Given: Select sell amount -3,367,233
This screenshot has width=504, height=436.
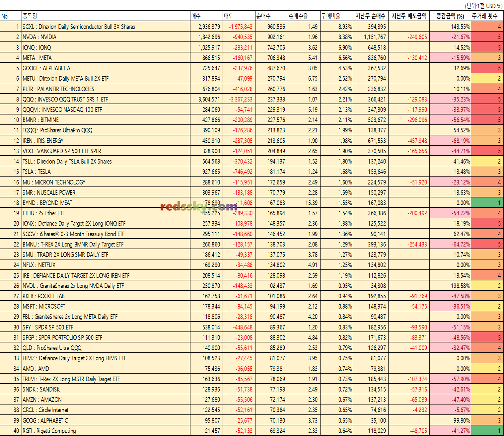Looking at the screenshot, I should pyautogui.click(x=239, y=99).
